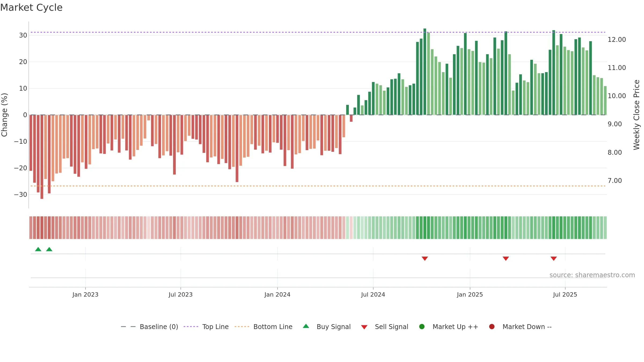The width and height of the screenshot is (644, 362).
Task: Click the orange dotted Bottom Line legend sample
Action: coord(242,327)
